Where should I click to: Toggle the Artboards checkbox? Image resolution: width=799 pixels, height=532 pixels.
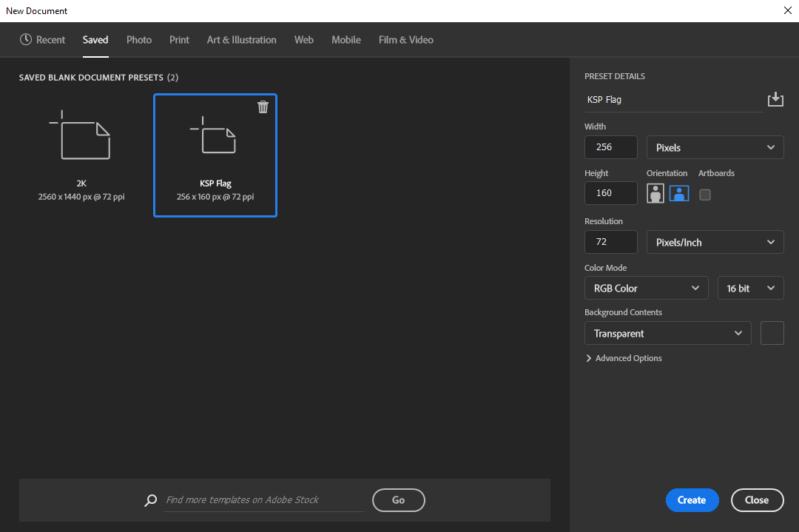click(705, 195)
